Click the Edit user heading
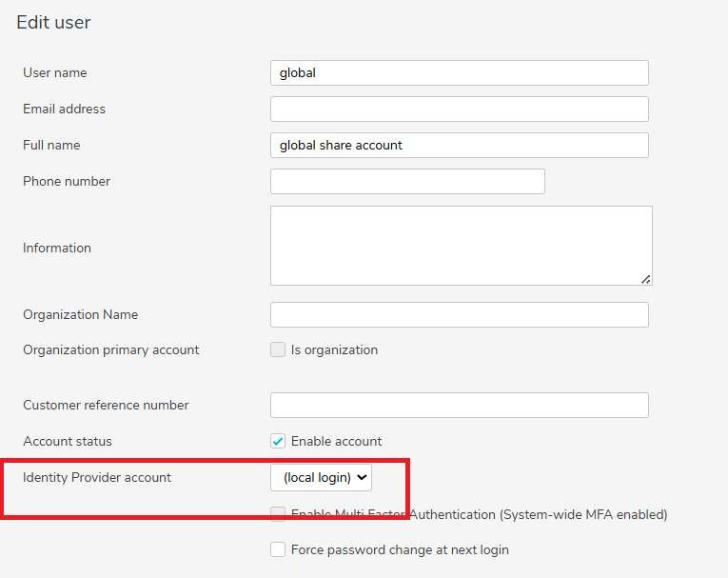This screenshot has width=728, height=578. (53, 22)
